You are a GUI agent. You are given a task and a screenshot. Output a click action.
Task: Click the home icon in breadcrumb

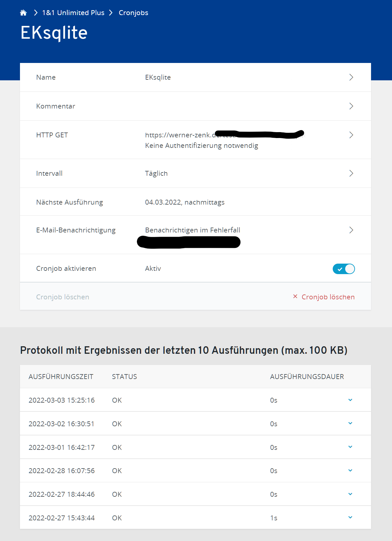click(23, 13)
